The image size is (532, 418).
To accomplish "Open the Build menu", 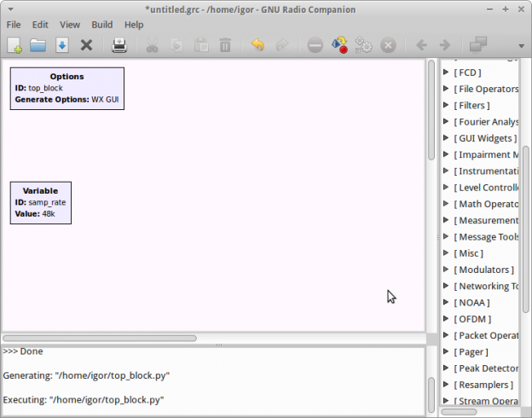I will click(101, 25).
